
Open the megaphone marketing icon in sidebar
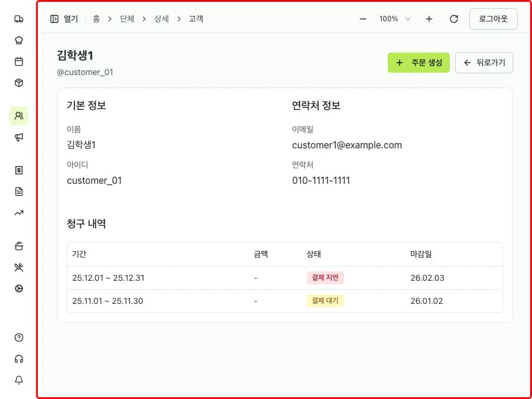tap(18, 137)
